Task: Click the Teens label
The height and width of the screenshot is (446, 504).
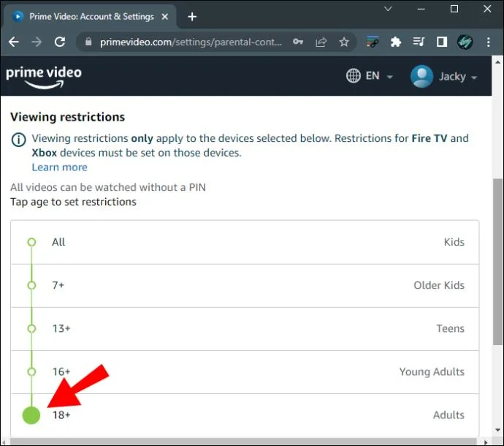Action: [450, 328]
